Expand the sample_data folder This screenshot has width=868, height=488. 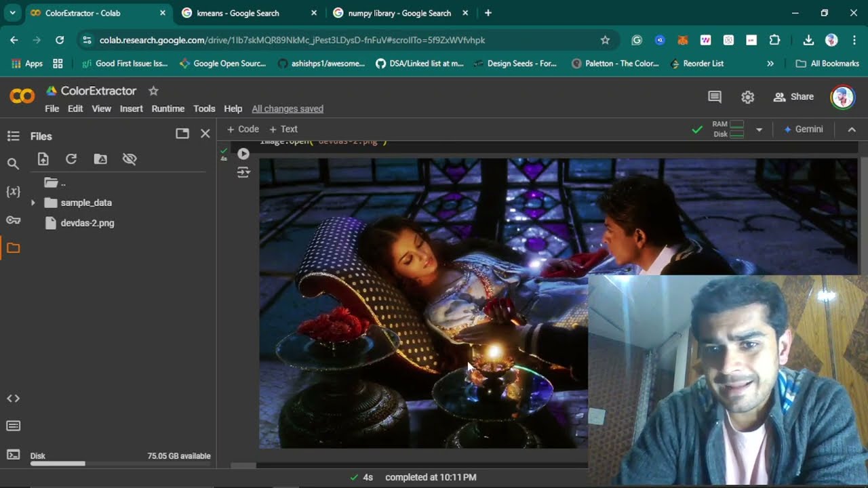tap(33, 203)
